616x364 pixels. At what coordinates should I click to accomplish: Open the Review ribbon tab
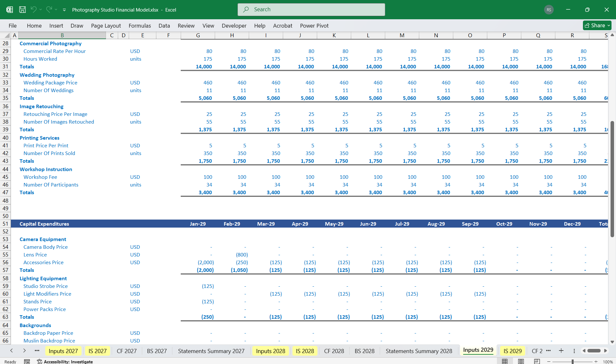[186, 26]
